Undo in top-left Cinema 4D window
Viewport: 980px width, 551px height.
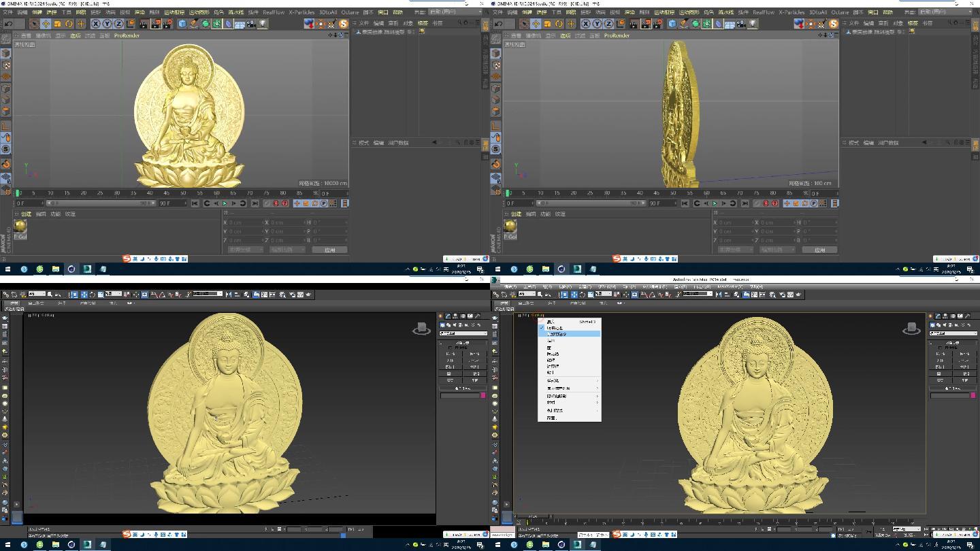8,24
